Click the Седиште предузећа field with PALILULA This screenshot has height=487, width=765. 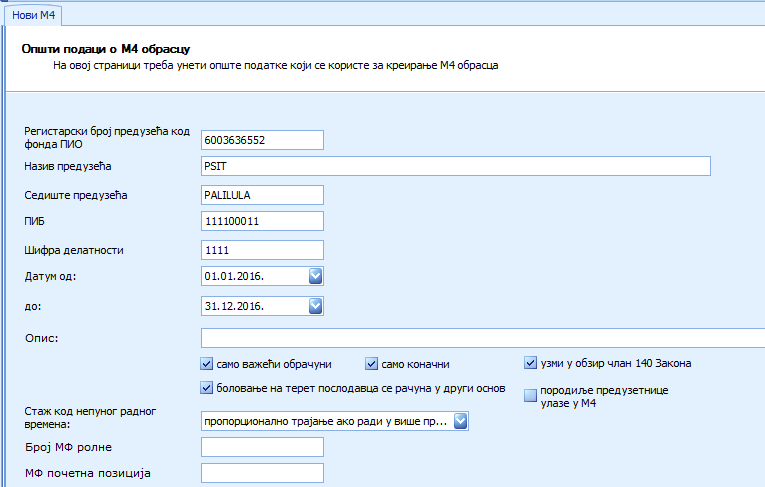pos(262,194)
